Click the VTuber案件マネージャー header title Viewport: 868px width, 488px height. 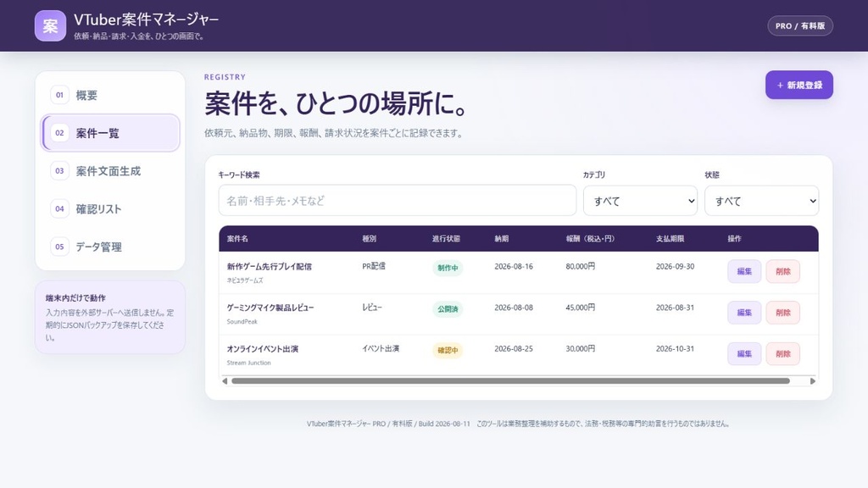146,19
